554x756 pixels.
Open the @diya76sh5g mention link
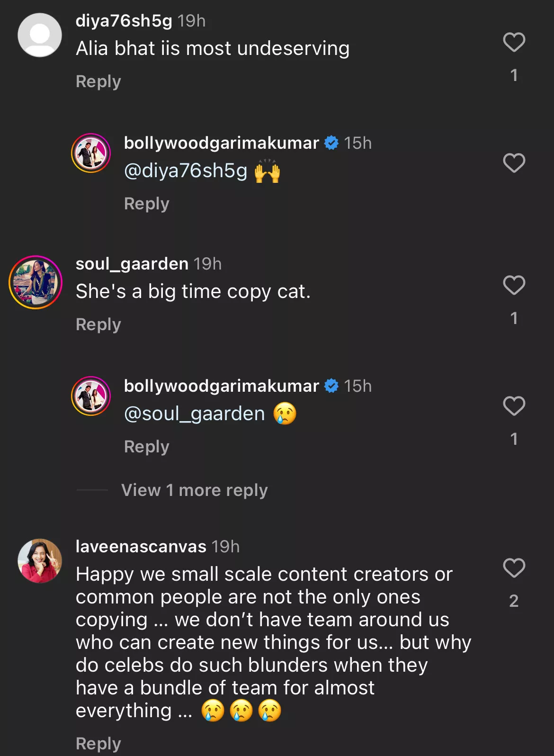coord(186,171)
